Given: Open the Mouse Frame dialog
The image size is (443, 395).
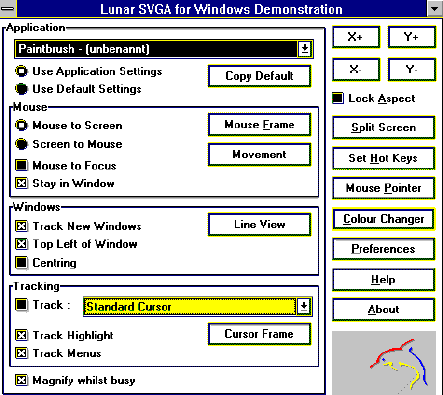Looking at the screenshot, I should [259, 125].
